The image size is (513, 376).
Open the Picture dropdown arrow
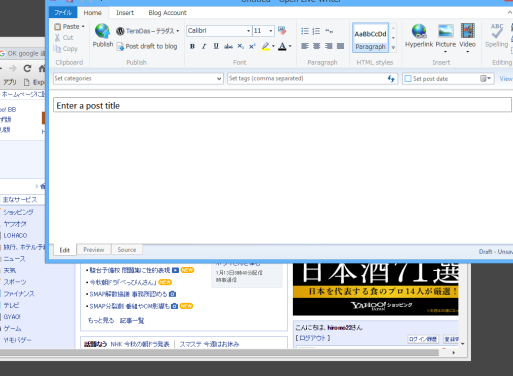(445, 52)
